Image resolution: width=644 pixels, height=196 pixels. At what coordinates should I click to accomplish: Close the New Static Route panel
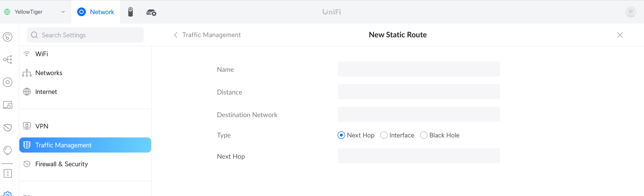(620, 35)
